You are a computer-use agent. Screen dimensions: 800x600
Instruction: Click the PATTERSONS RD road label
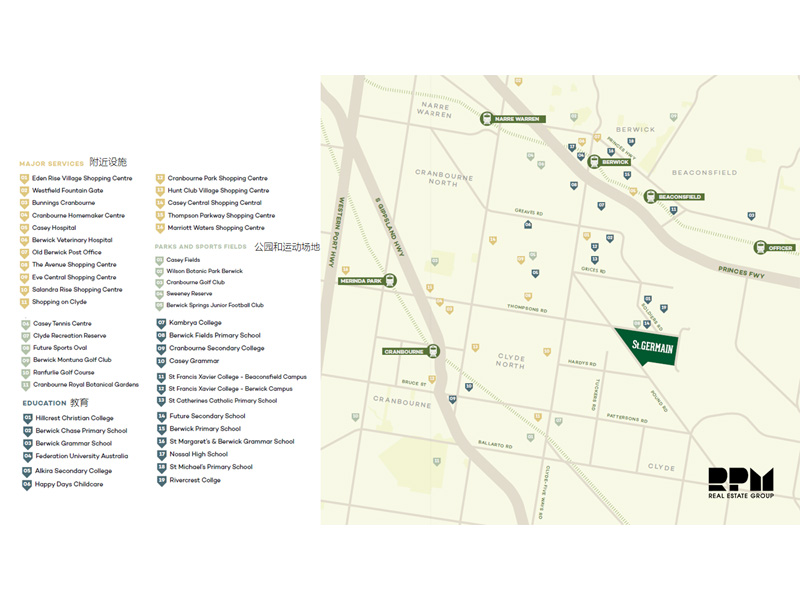[627, 418]
